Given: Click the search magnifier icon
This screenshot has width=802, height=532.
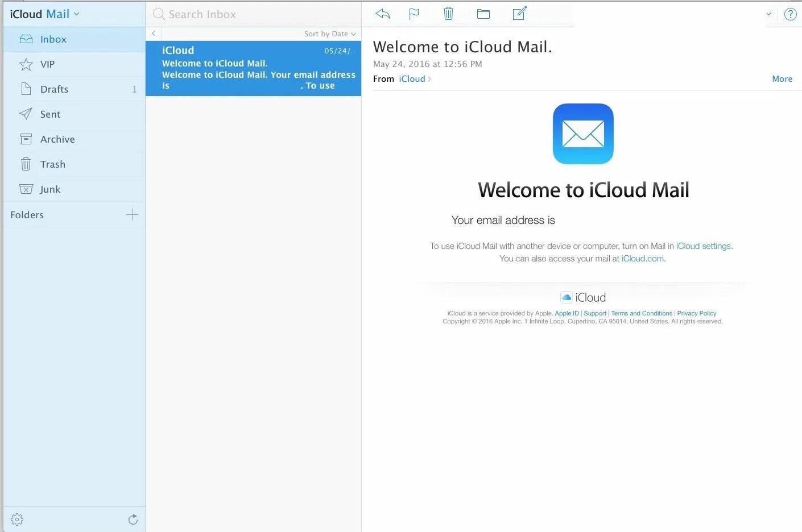Looking at the screenshot, I should tap(159, 14).
